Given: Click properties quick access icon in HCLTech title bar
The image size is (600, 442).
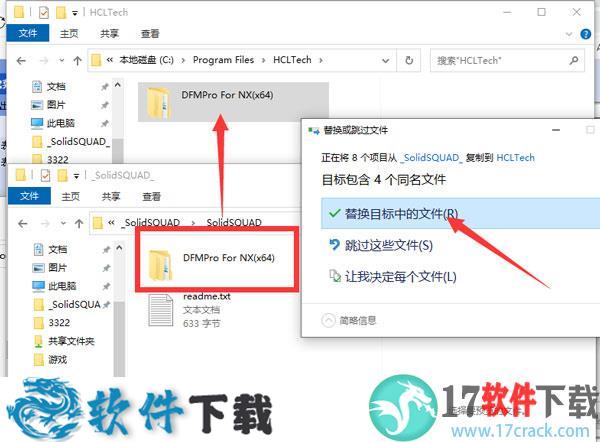Looking at the screenshot, I should 44,13.
